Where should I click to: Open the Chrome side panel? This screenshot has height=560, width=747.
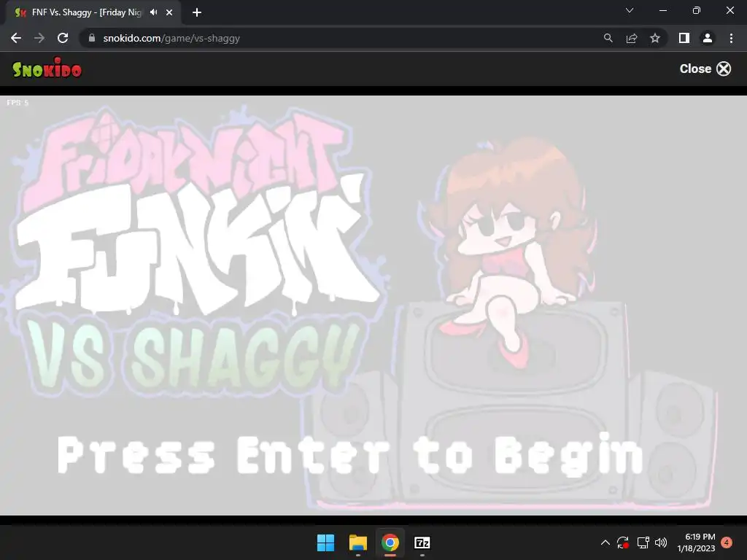pos(684,38)
